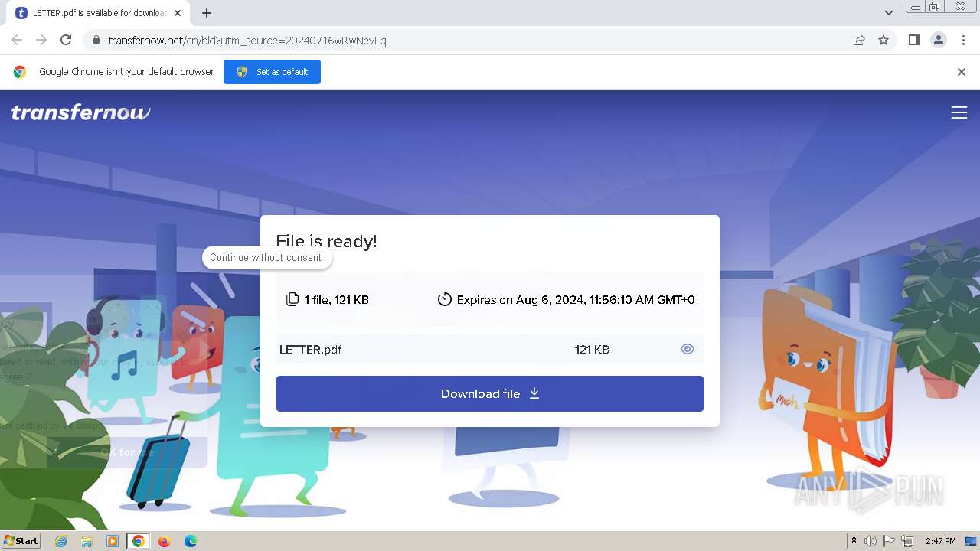980x551 pixels.
Task: Open the transfernow hamburger menu
Action: coord(959,112)
